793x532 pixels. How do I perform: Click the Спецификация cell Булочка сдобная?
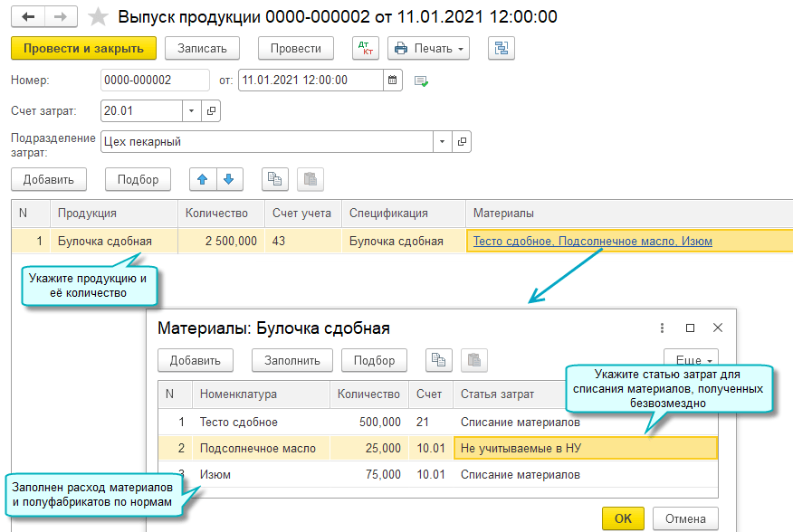point(404,241)
